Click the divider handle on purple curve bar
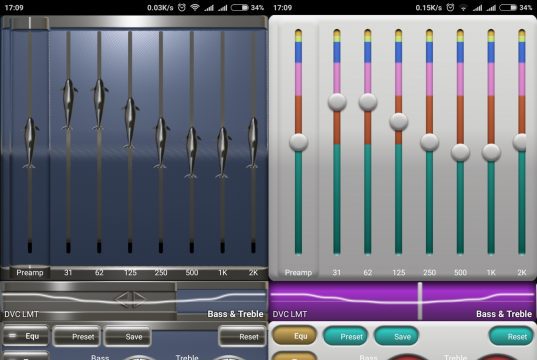537x360 pixels. [420, 301]
